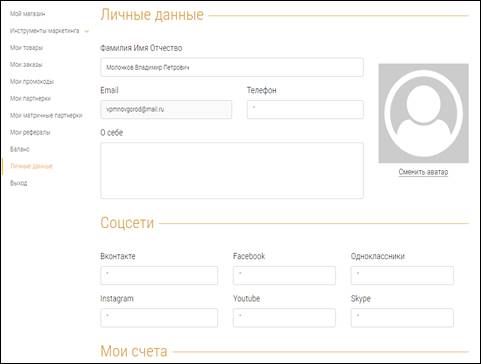This screenshot has height=364, width=481.
Task: Click the profile avatar placeholder image
Action: (x=423, y=113)
